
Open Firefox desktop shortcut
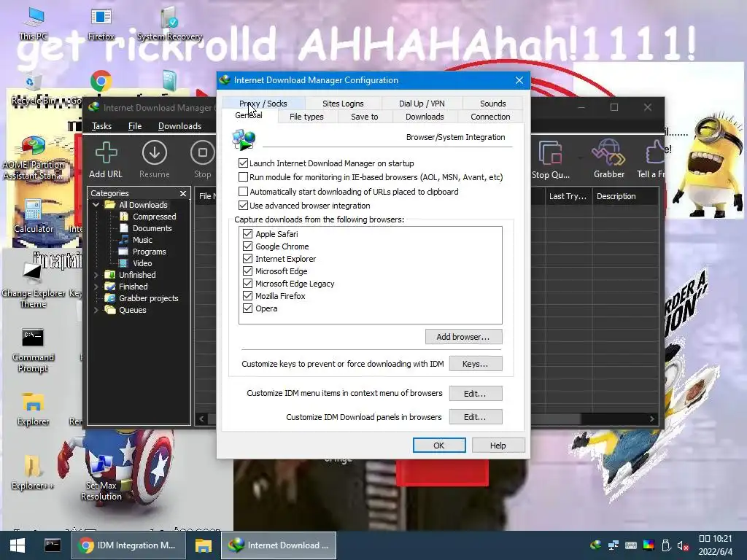coord(101,24)
